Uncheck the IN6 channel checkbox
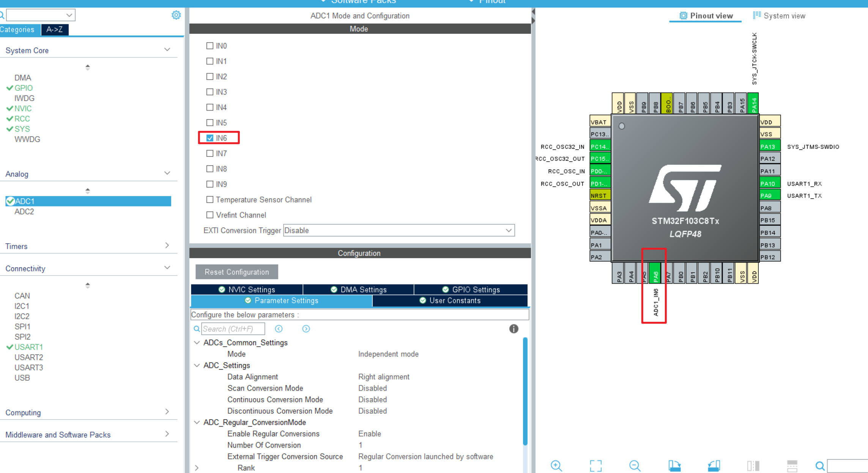The height and width of the screenshot is (473, 868). (x=210, y=138)
